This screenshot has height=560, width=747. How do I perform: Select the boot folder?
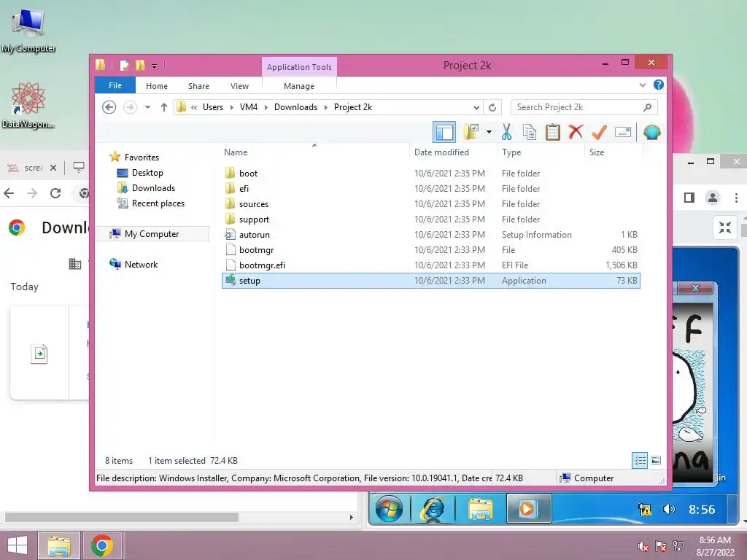[430, 174]
